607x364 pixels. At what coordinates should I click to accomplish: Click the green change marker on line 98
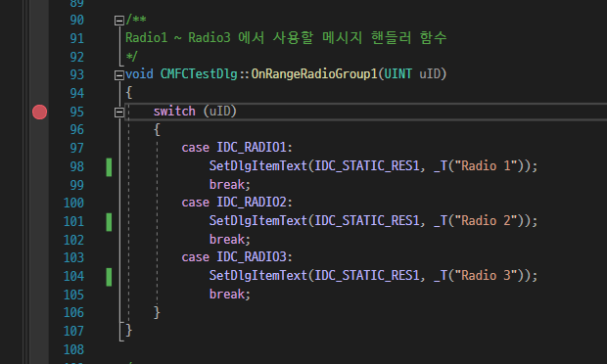coord(109,167)
